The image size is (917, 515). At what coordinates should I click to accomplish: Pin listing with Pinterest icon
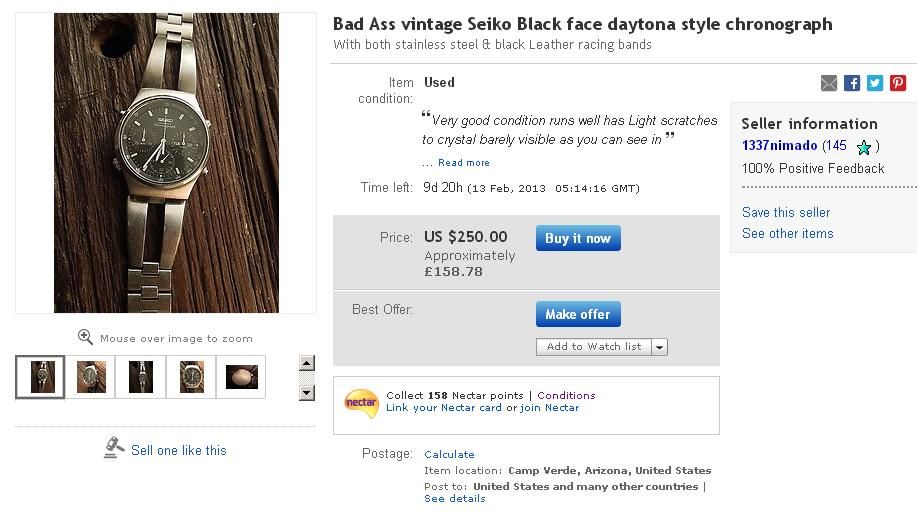pos(898,83)
